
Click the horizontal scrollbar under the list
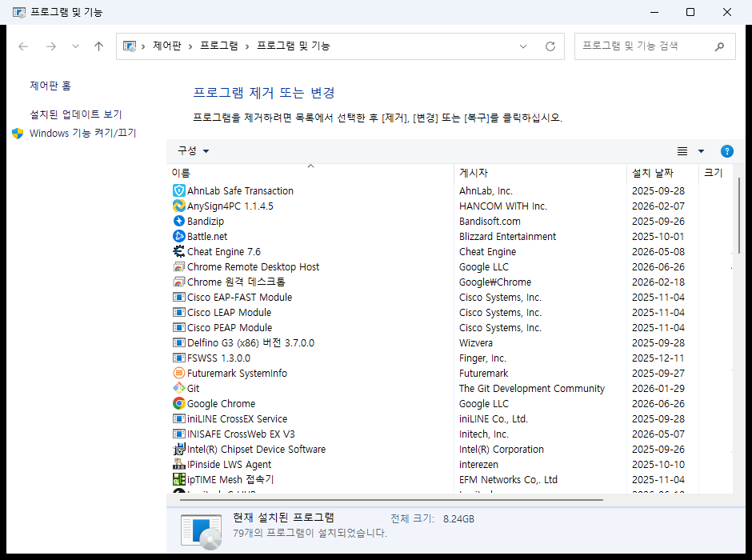coord(391,499)
